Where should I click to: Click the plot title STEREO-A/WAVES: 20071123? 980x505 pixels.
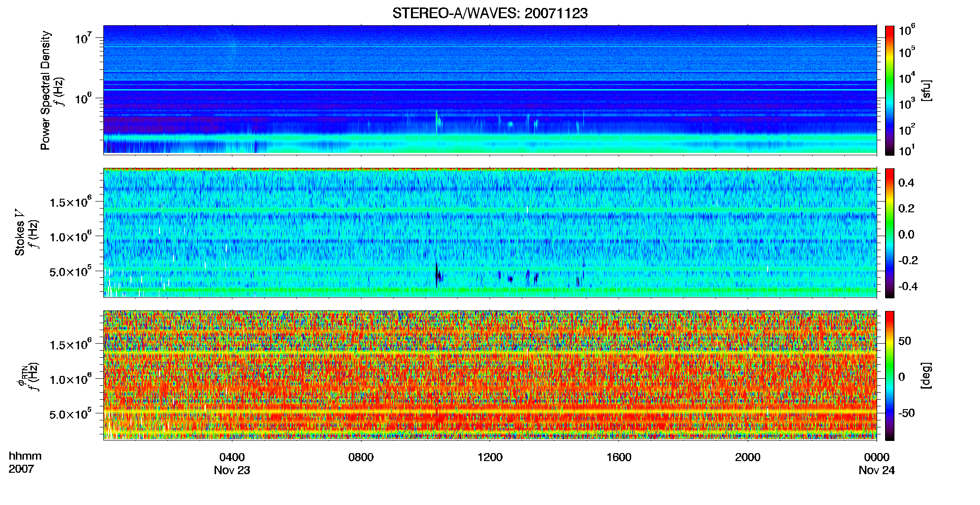pyautogui.click(x=490, y=14)
